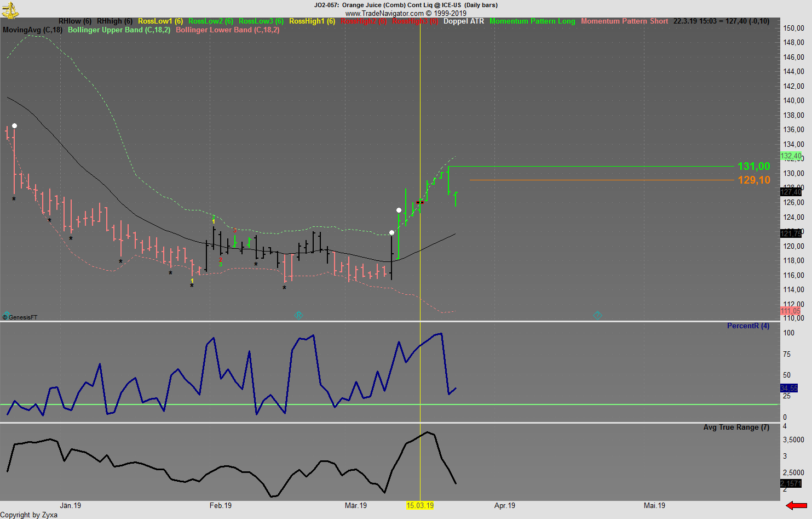The width and height of the screenshot is (812, 519).
Task: Click the cyan diamond marker in mid-April
Action: [x=597, y=315]
